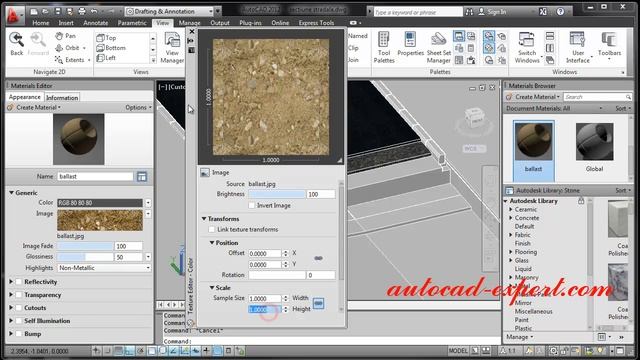The width and height of the screenshot is (640, 360).
Task: Open the Home ribbon tab
Action: pyautogui.click(x=40, y=23)
